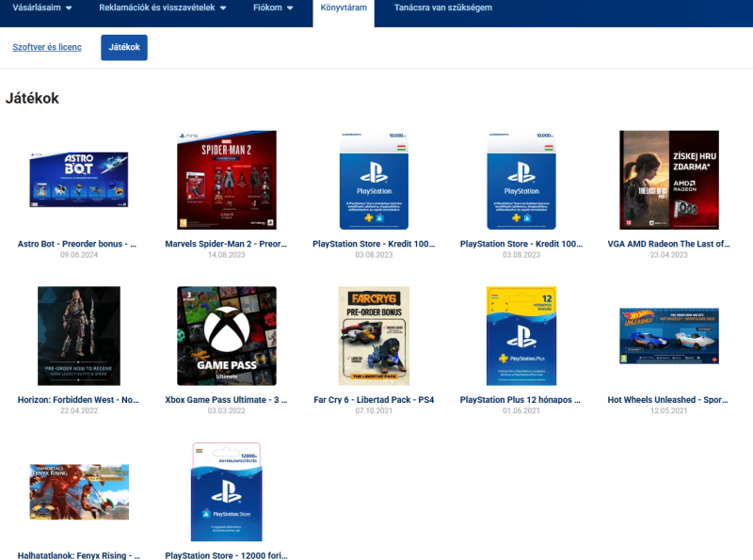Click the date 23.04.2023
This screenshot has height=560, width=753.
pyautogui.click(x=668, y=254)
